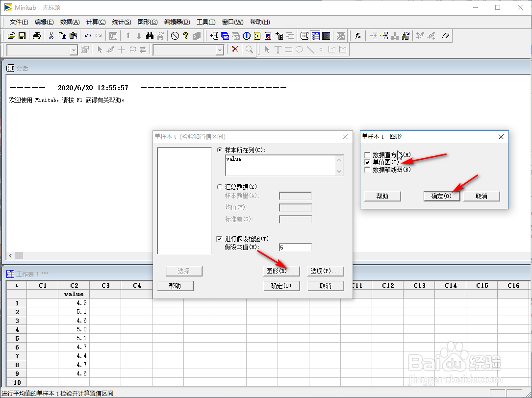Click 取消 in the 单样本 t - 图形 dialog
532x398 pixels.
481,196
